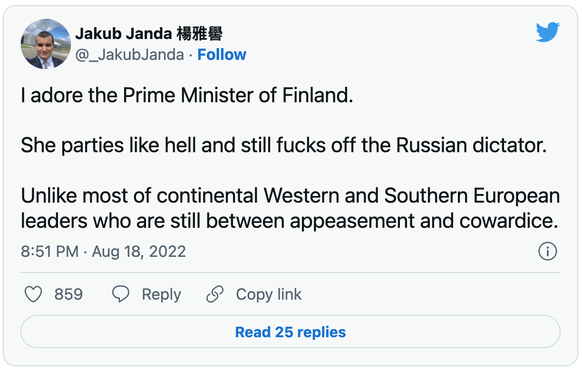Open the tweet info circle icon

click(x=547, y=252)
